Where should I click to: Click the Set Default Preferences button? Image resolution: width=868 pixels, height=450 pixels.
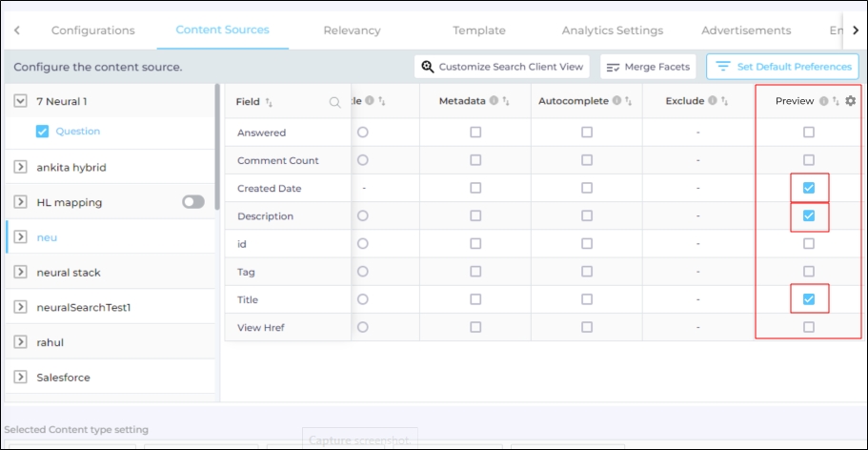coord(782,67)
